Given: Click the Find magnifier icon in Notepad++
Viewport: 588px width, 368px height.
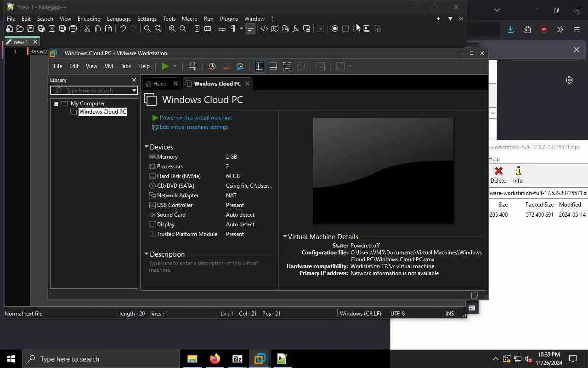Looking at the screenshot, I should point(147,29).
